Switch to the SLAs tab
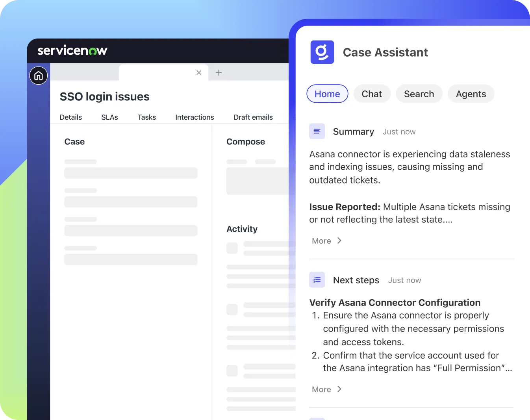 (109, 117)
